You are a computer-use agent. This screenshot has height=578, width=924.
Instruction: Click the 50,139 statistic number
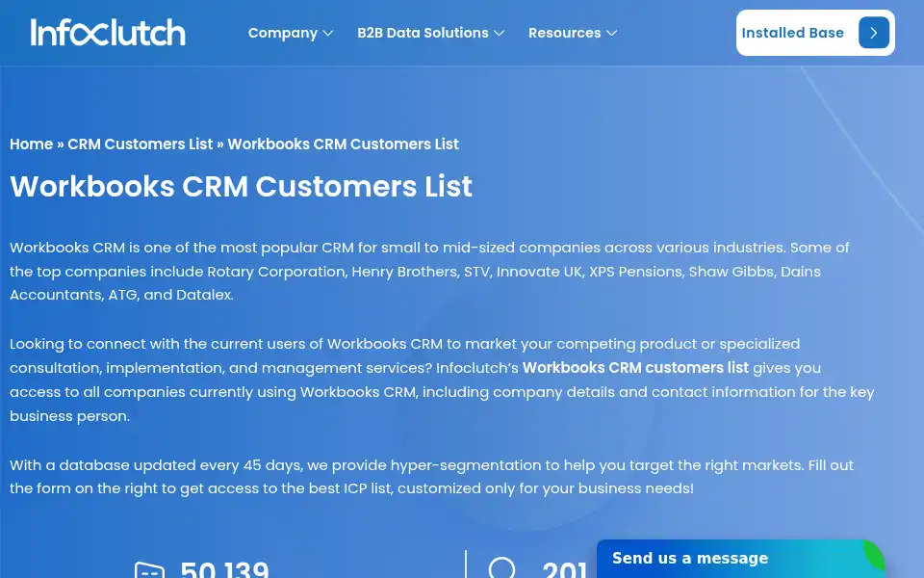[224, 568]
